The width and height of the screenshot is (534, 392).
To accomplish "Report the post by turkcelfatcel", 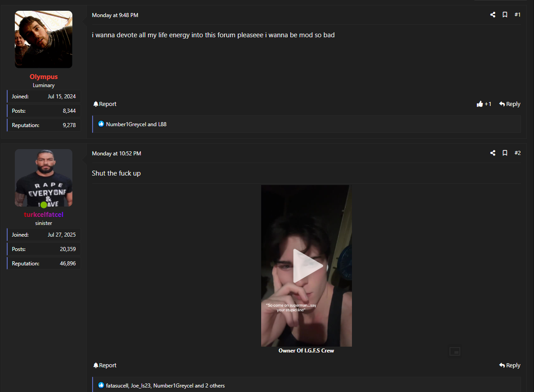I will coord(105,366).
